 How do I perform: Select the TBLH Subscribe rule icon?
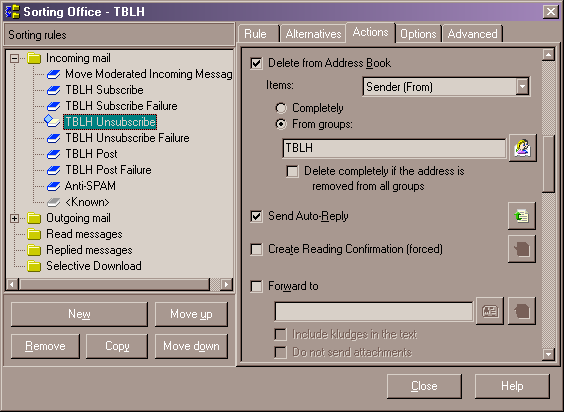(x=54, y=90)
